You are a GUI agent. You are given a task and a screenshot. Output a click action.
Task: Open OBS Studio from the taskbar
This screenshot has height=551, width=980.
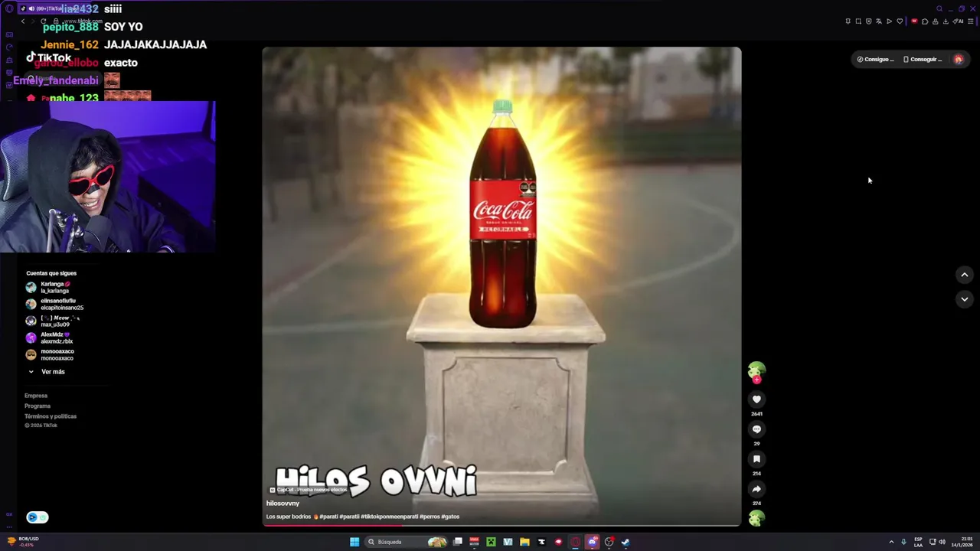609,542
